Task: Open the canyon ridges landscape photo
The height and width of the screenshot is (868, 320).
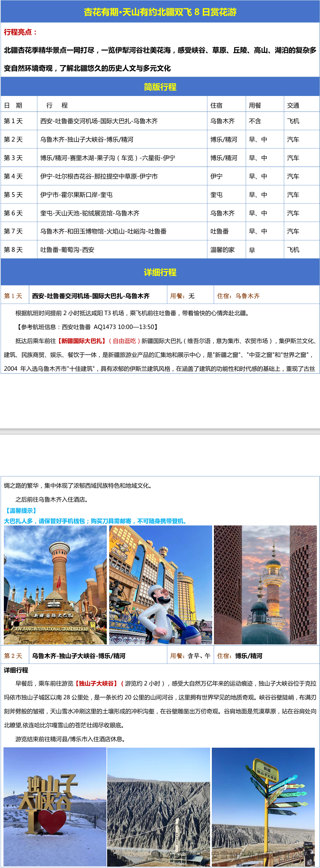Action: (159, 807)
